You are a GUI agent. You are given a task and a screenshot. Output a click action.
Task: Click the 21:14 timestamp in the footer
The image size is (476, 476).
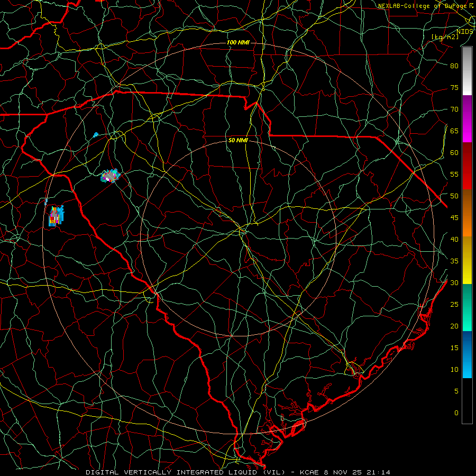[x=378, y=472]
